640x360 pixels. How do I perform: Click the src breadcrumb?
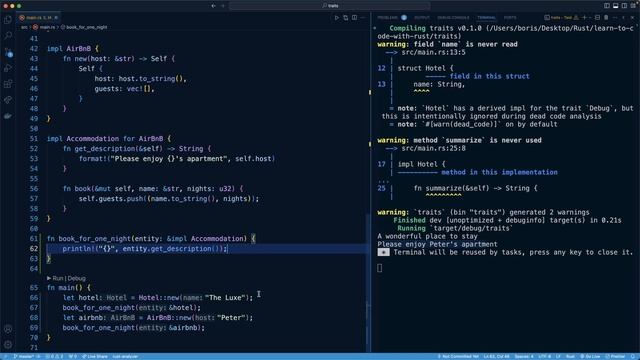click(24, 27)
